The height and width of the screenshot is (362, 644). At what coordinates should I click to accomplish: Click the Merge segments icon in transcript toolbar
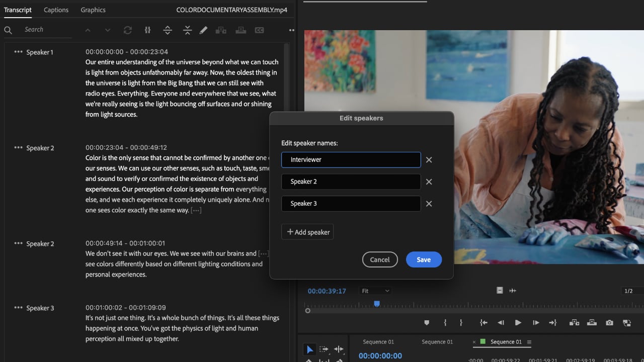click(x=188, y=30)
